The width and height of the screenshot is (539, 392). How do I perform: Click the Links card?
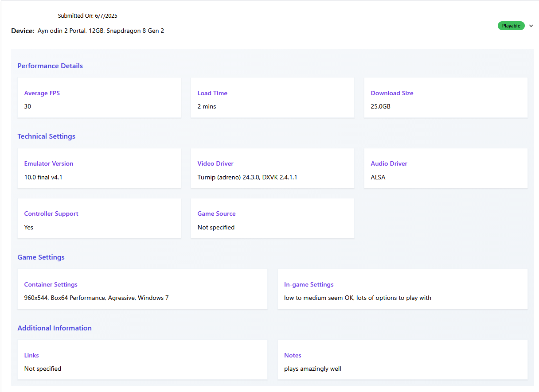point(142,360)
